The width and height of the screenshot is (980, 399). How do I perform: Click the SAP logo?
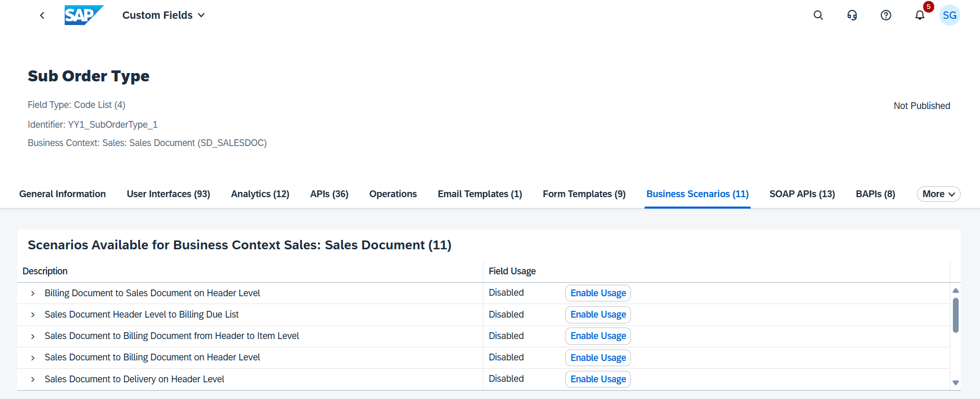[x=83, y=15]
